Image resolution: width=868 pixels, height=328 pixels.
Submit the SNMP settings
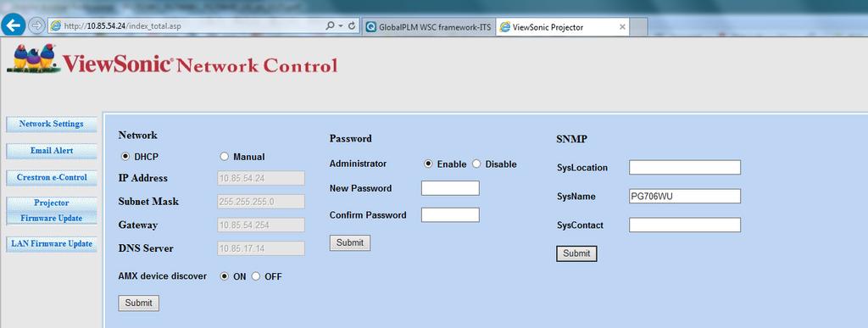pos(576,253)
